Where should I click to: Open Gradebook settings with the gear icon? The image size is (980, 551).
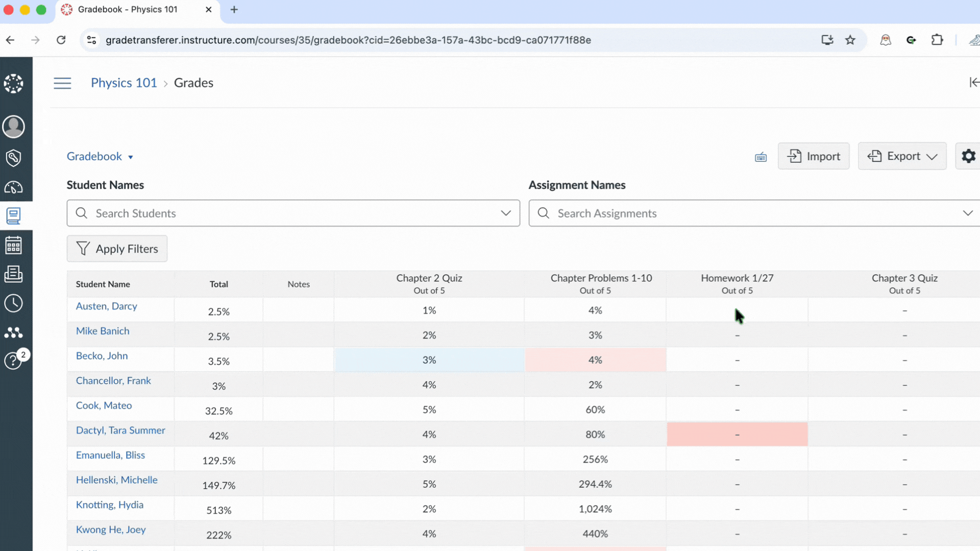point(968,156)
